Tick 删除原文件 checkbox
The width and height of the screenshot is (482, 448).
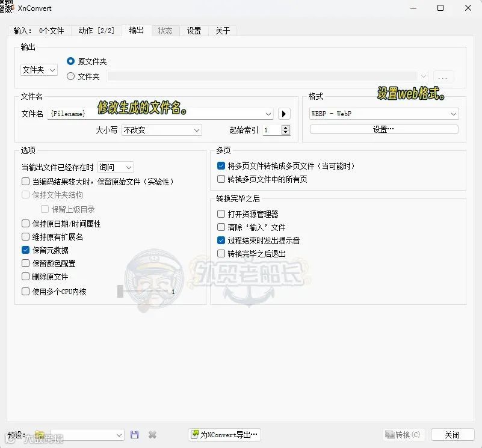pos(25,276)
